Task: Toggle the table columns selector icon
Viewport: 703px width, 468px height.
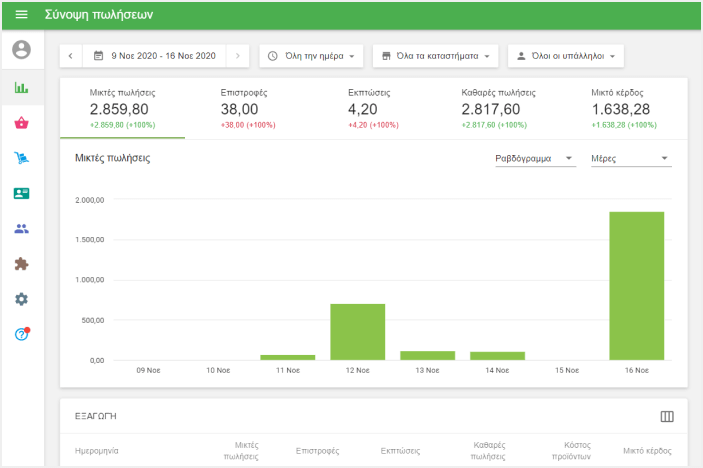Action: click(667, 416)
